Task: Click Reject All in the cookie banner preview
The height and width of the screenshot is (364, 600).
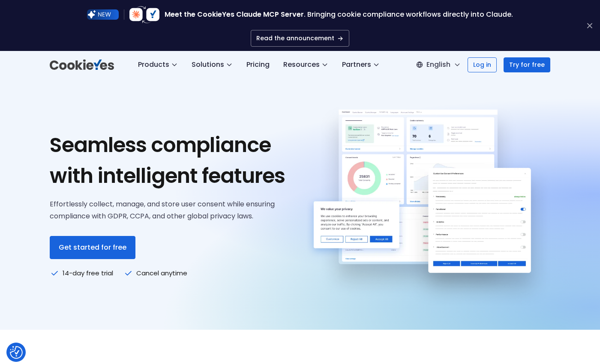Action: click(x=357, y=239)
